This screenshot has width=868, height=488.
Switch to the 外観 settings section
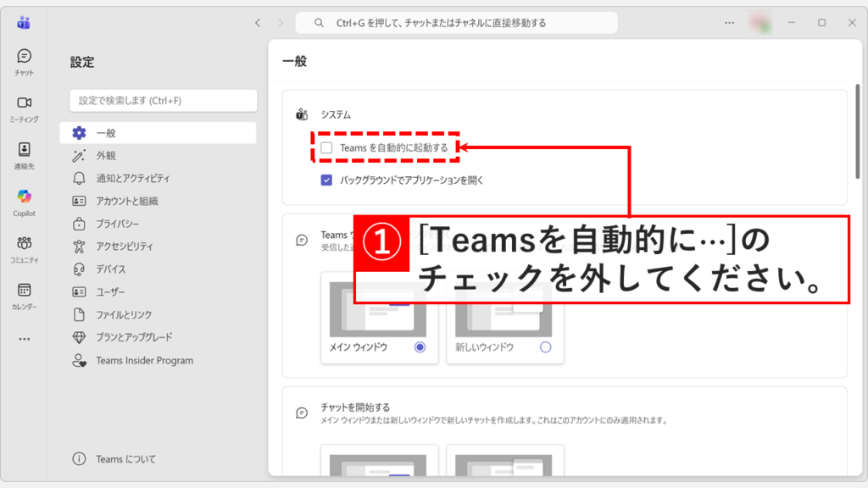(x=125, y=155)
